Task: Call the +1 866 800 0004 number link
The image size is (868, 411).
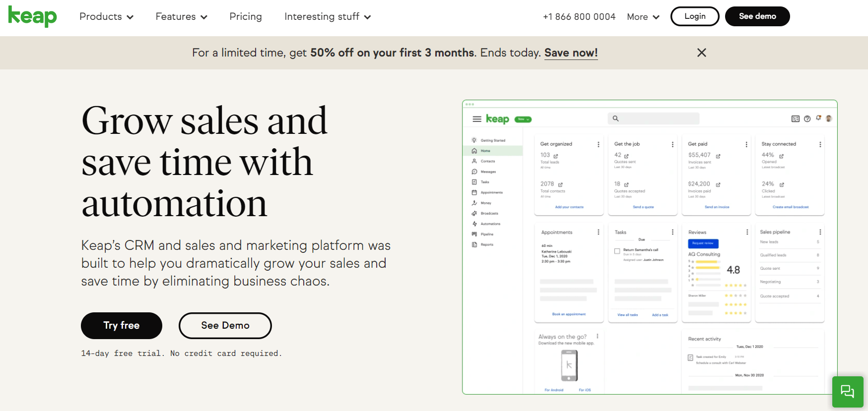Action: click(579, 17)
